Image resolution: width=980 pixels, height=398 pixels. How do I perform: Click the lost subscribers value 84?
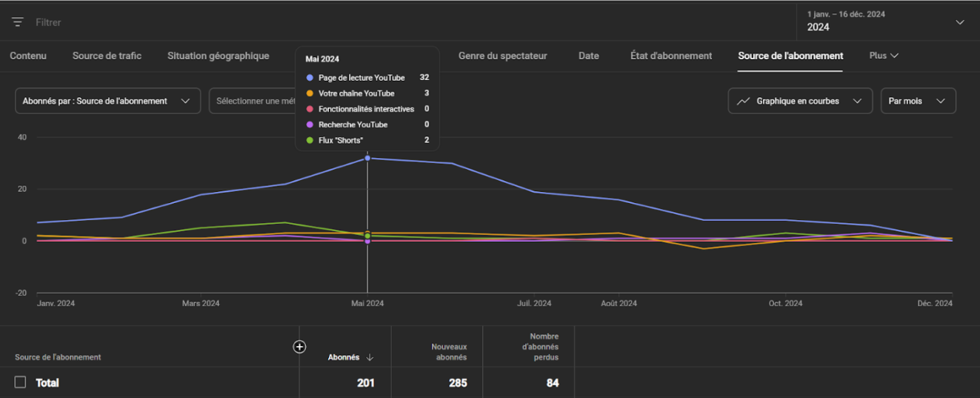(x=553, y=383)
